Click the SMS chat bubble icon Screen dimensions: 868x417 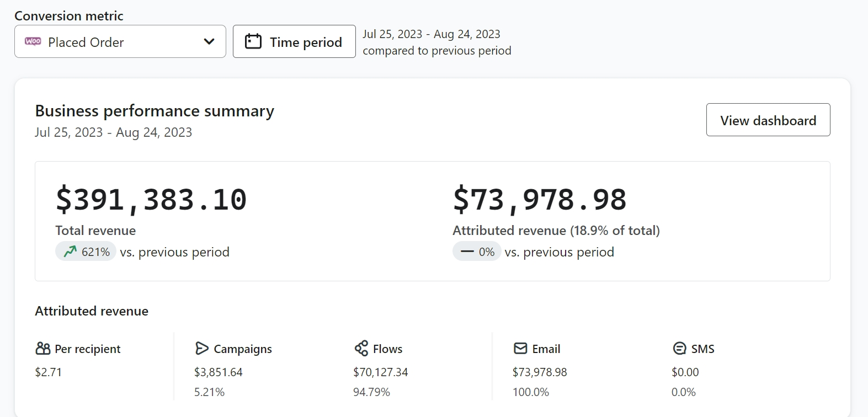[679, 349]
